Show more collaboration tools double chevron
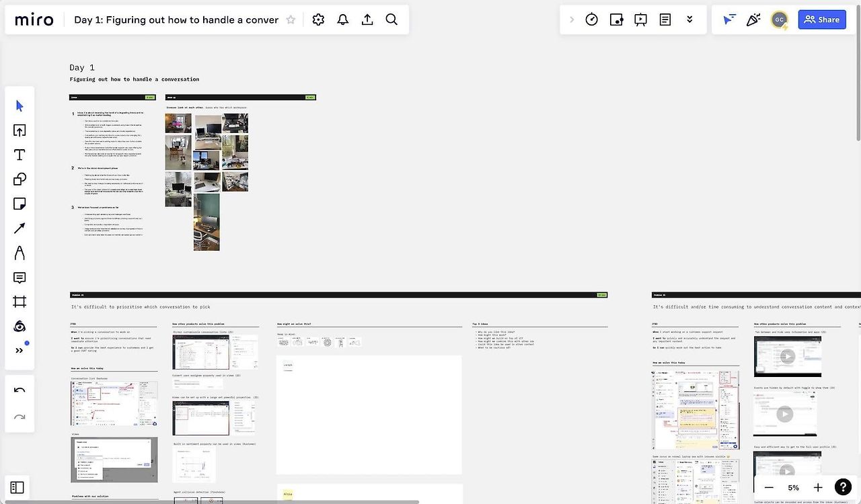The image size is (861, 504). coord(689,19)
